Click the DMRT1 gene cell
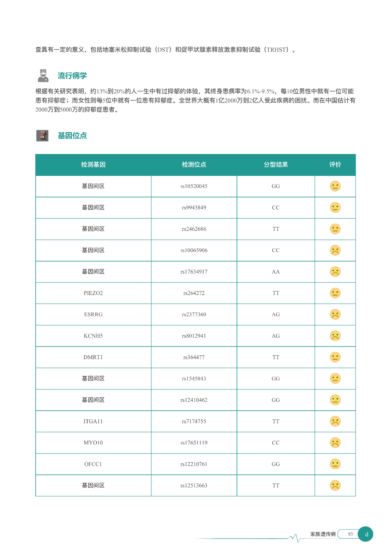The height and width of the screenshot is (555, 392). (93, 357)
